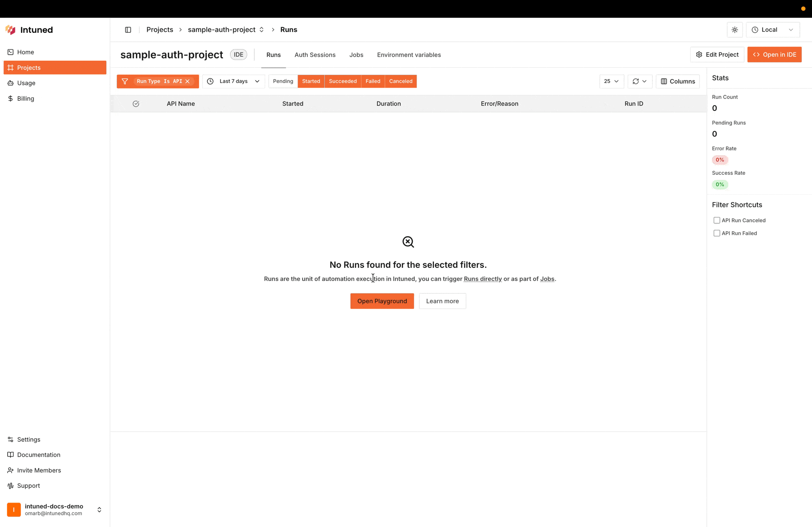Open the Runs directly link
812x527 pixels.
pyautogui.click(x=483, y=279)
